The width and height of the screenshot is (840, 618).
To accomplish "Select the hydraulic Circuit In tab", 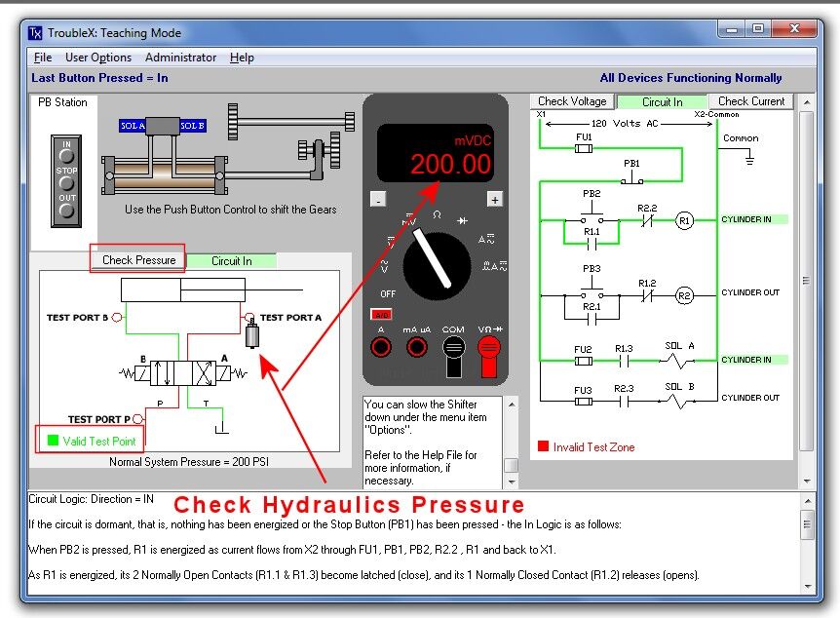I will pos(231,261).
